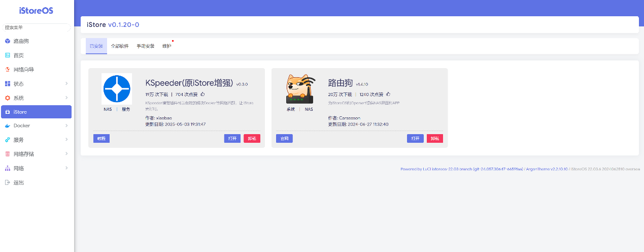Like KSpeeder with its thumbs-up icon
This screenshot has width=644, height=252.
202,94
